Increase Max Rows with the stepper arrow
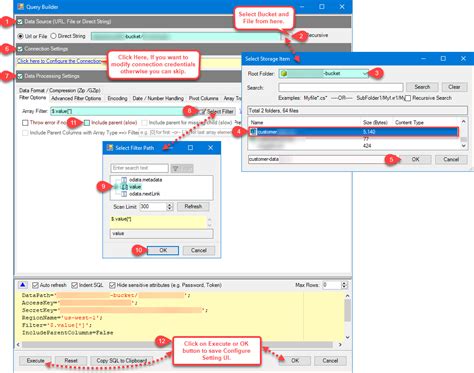 pos(344,283)
